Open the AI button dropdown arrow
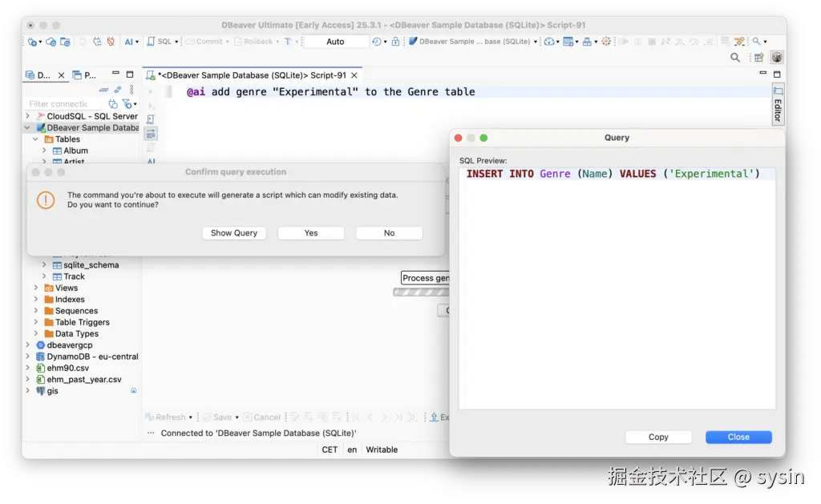 [137, 42]
